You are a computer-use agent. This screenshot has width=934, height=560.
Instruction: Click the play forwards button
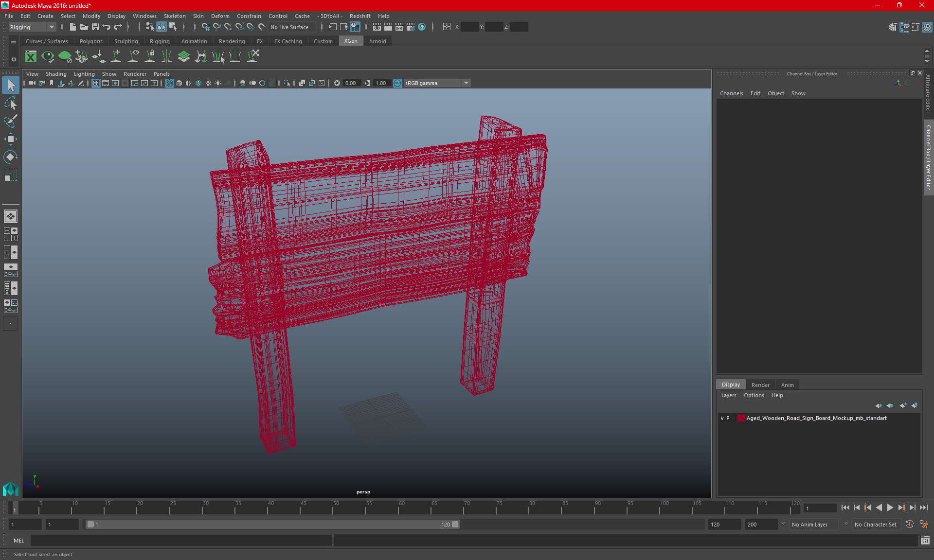click(890, 507)
